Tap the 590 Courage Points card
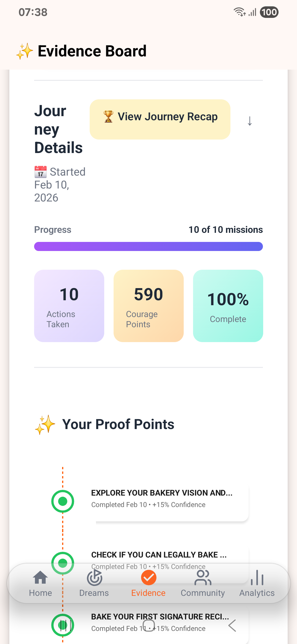 tap(148, 306)
